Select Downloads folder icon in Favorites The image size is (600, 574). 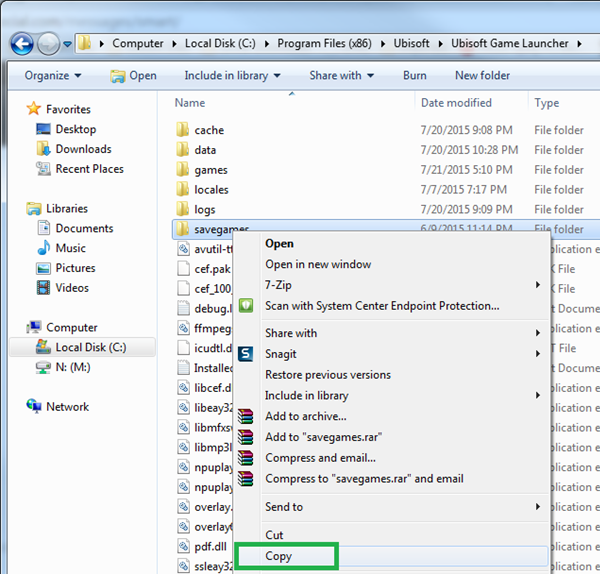(43, 149)
